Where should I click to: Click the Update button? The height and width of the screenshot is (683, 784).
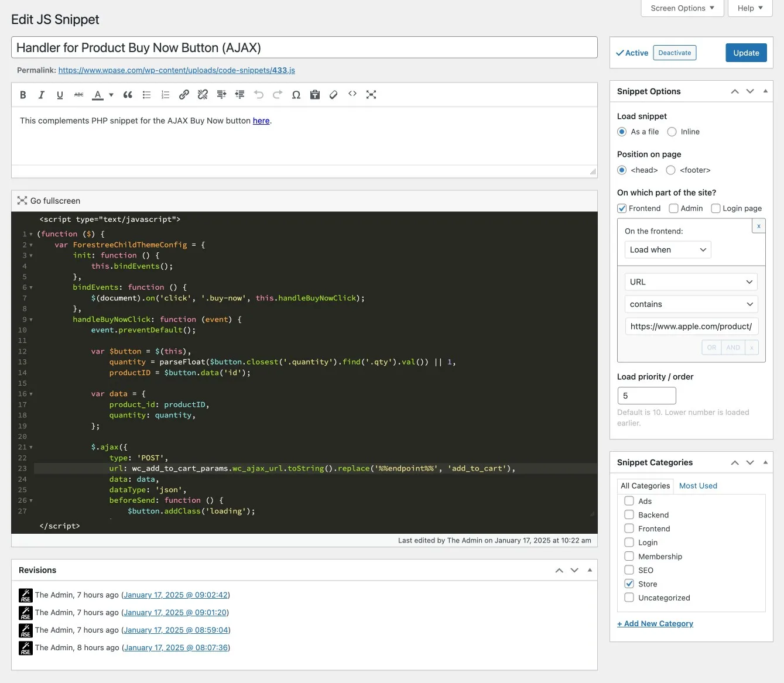coord(746,53)
